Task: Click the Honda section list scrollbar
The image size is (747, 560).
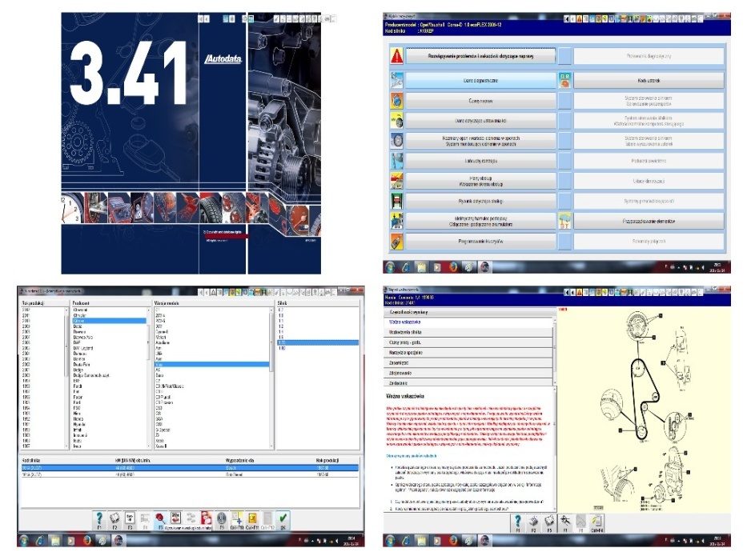Action: [x=554, y=351]
